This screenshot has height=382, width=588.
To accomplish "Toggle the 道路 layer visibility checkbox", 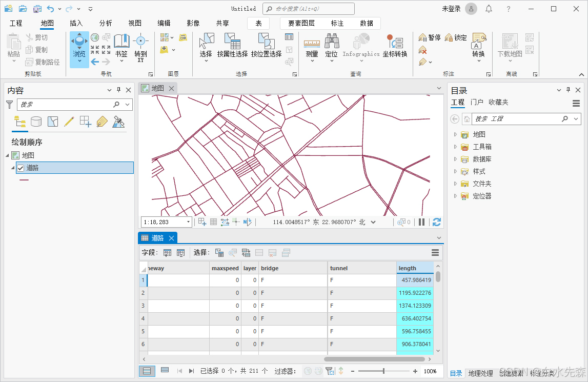I will pyautogui.click(x=21, y=168).
